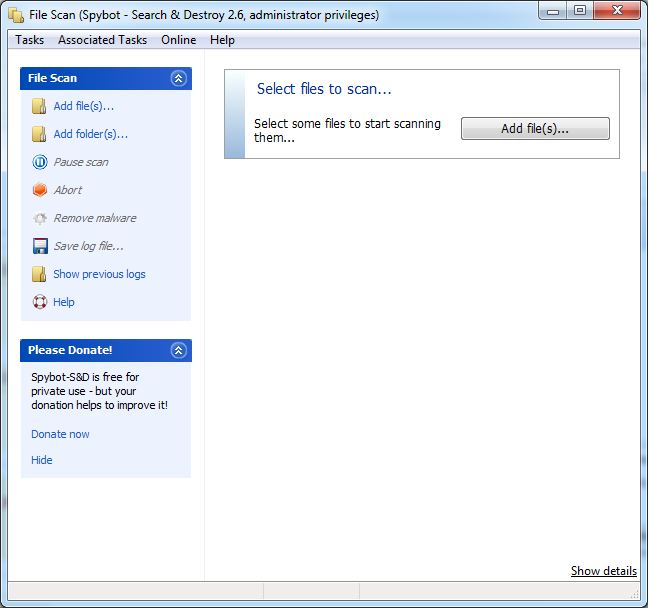Open the Online menu

(179, 40)
